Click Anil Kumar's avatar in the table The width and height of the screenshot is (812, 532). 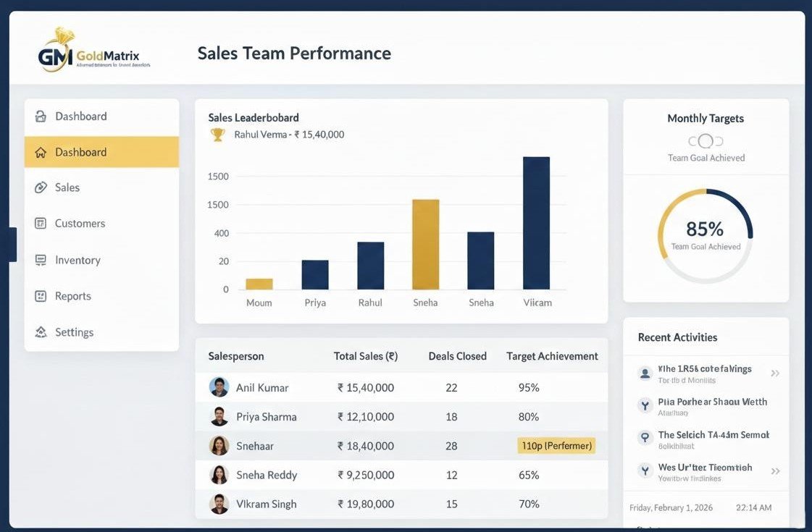coord(219,387)
